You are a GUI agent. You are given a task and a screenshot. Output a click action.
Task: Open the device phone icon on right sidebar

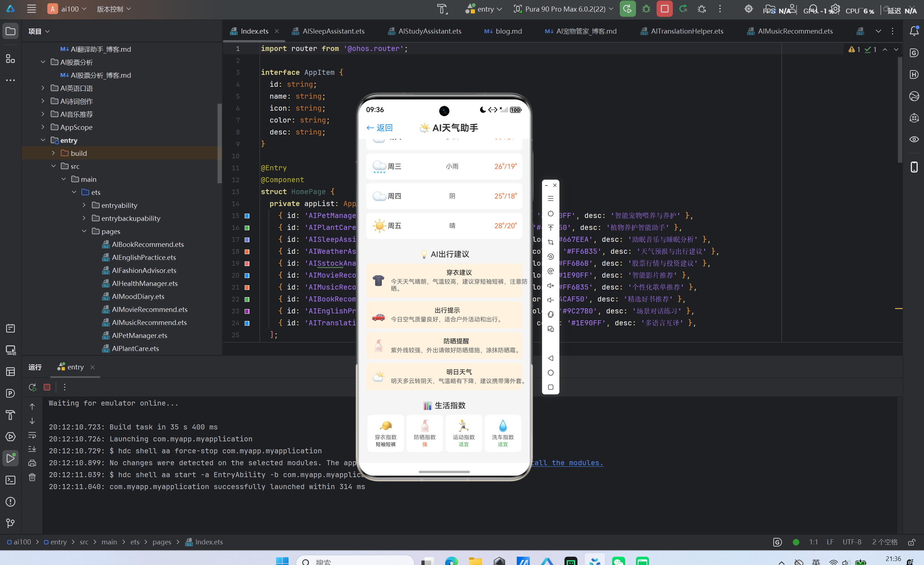click(914, 167)
